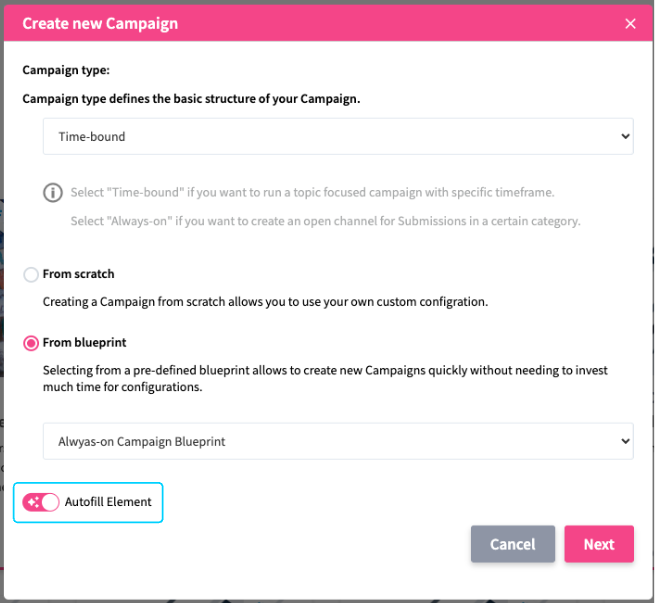Select the From scratch radio button
This screenshot has width=655, height=603.
(31, 274)
